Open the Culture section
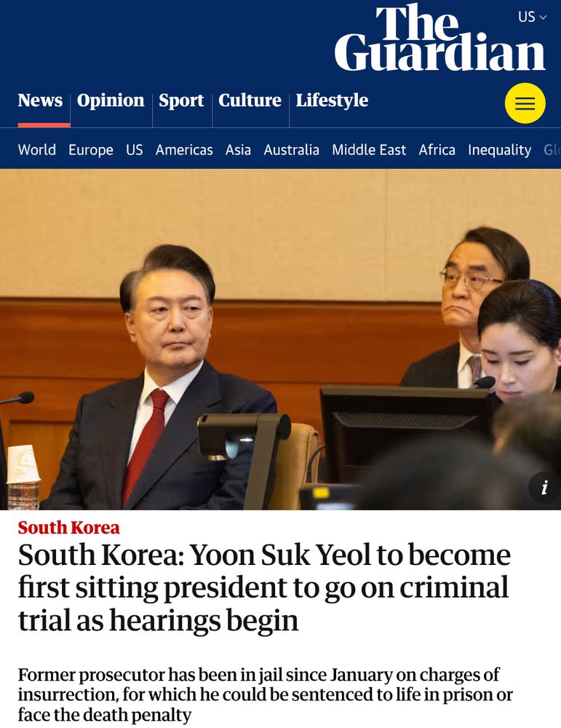This screenshot has width=561, height=728. [x=250, y=100]
